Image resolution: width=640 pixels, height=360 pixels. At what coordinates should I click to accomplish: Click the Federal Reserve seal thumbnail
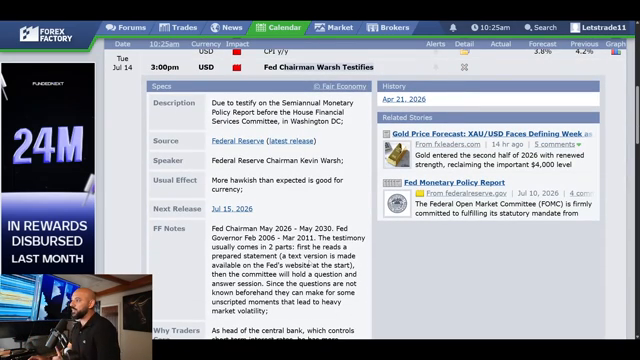397,203
